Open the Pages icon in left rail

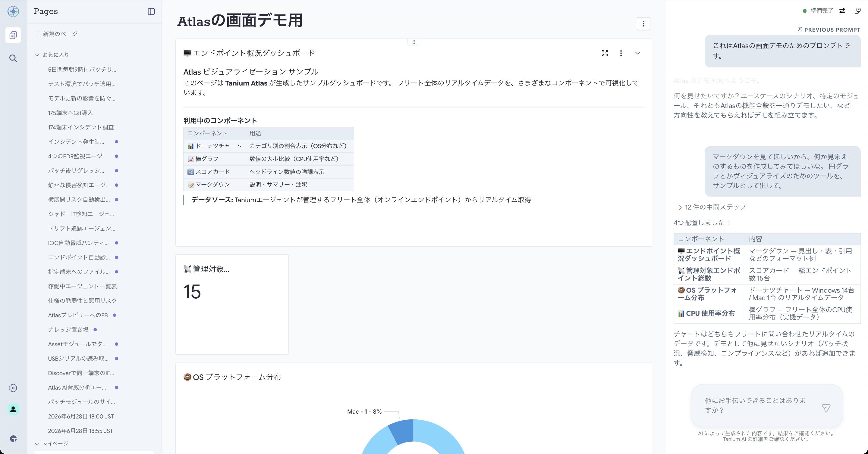[13, 35]
